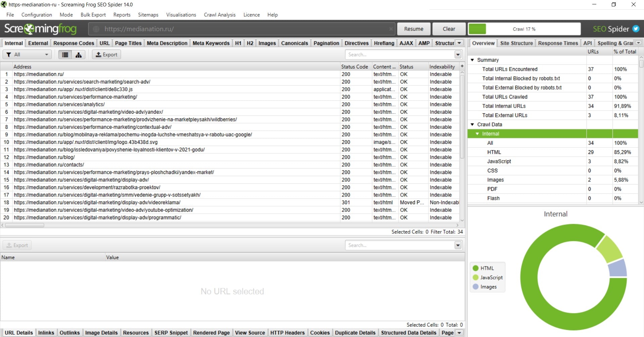The width and height of the screenshot is (644, 337).
Task: Switch to Meta Description tab
Action: coord(167,43)
